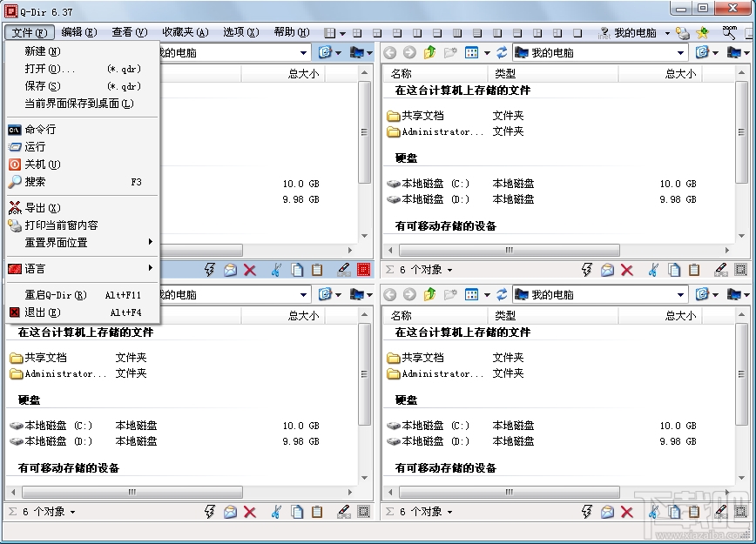Select 搜索 F3 in the File menu

pyautogui.click(x=83, y=182)
